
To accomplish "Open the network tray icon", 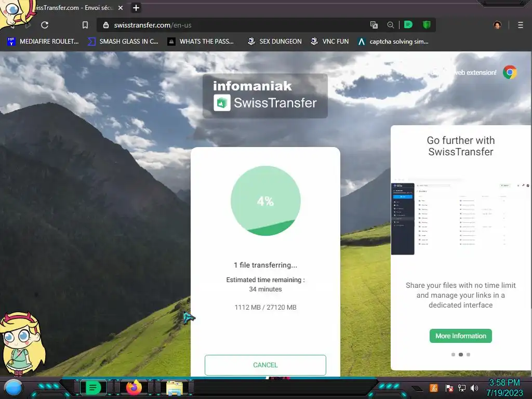I will [461, 388].
